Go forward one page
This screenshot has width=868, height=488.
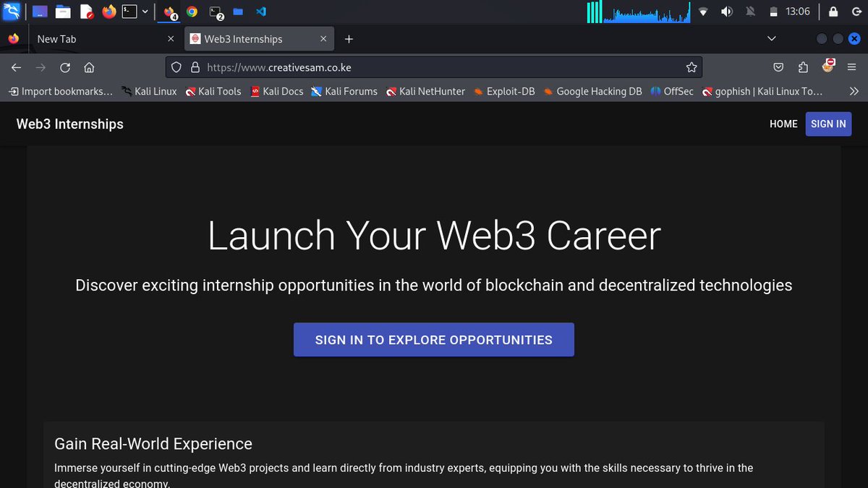(x=41, y=67)
